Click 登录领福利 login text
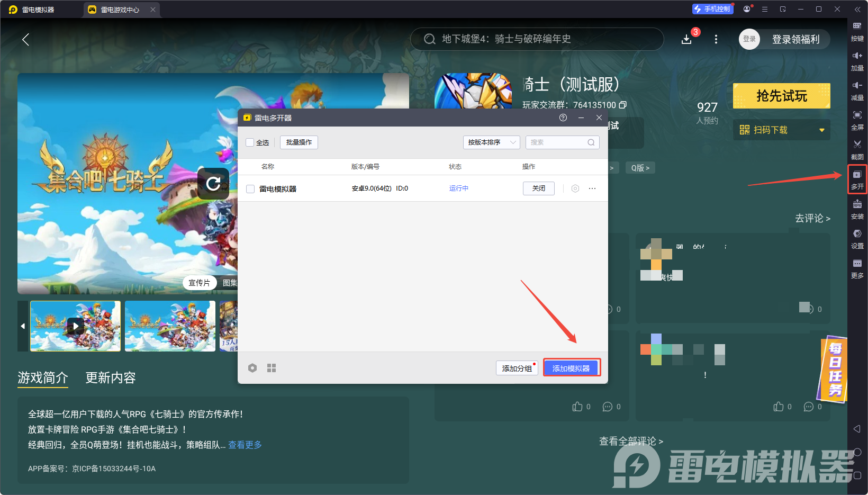This screenshot has height=495, width=868. point(795,39)
